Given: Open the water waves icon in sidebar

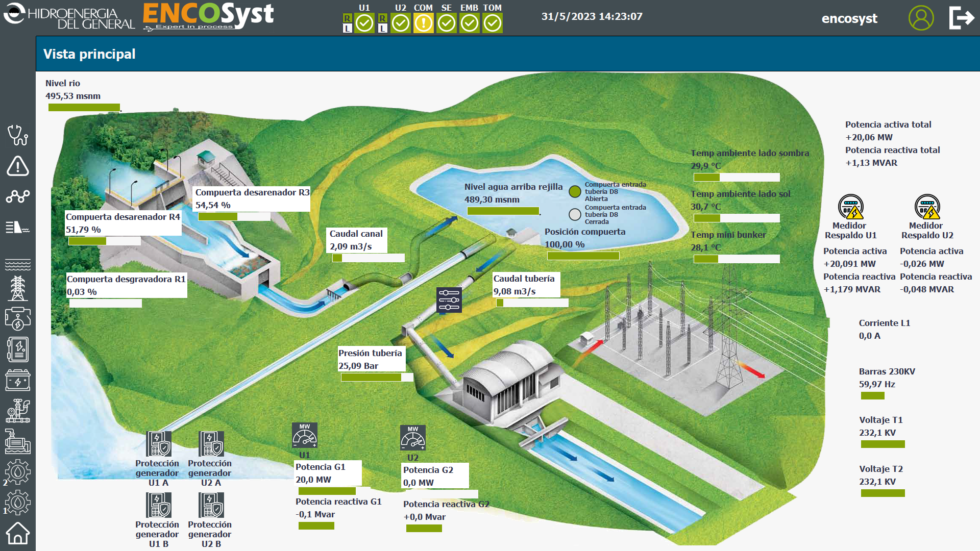Looking at the screenshot, I should 18,265.
